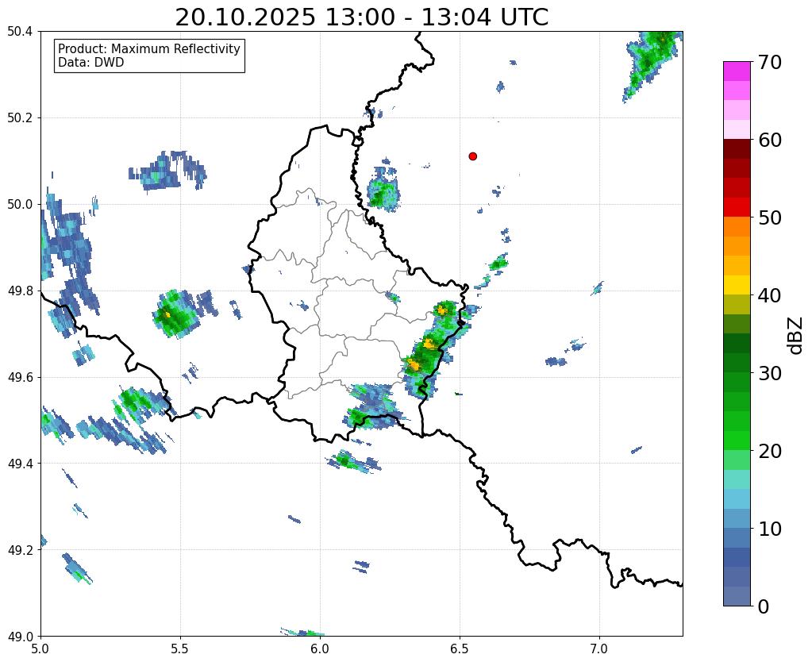Click the 10 tick label on colorbar

pyautogui.click(x=768, y=529)
